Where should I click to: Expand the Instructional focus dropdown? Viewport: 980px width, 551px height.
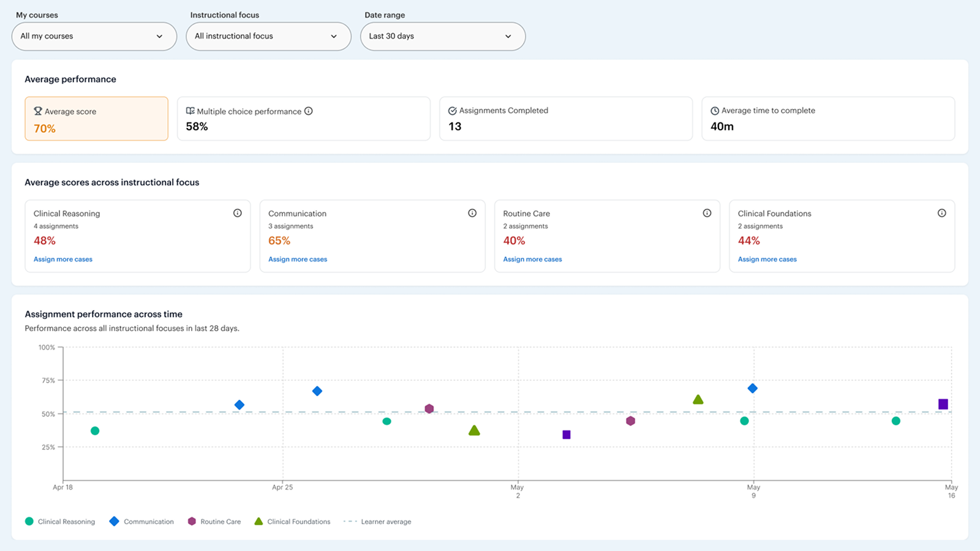268,36
